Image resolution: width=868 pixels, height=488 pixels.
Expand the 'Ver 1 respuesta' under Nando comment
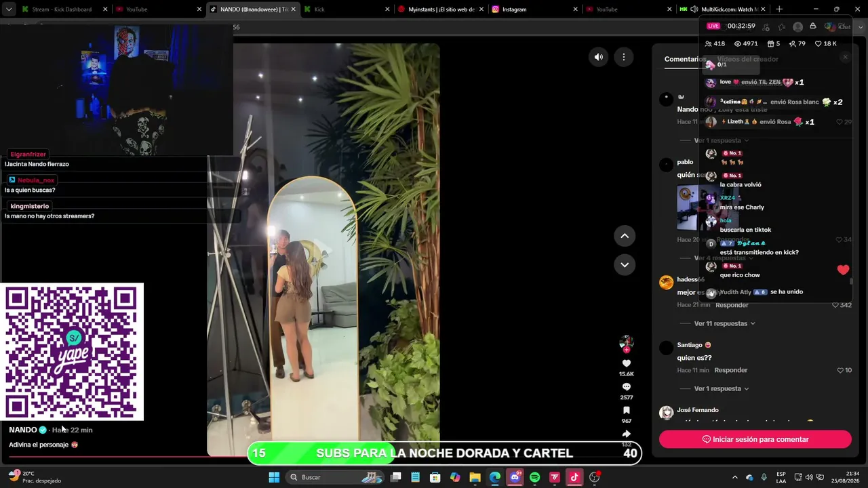tap(721, 141)
